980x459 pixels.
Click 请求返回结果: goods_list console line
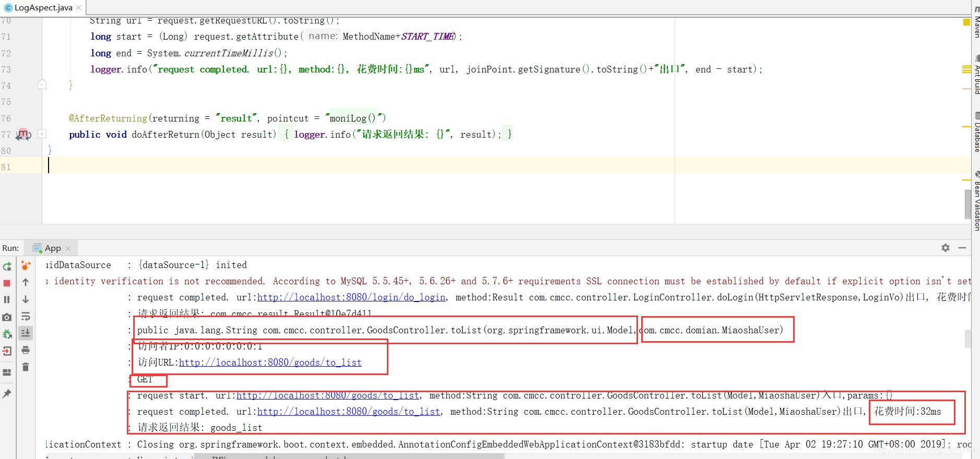pyautogui.click(x=200, y=428)
